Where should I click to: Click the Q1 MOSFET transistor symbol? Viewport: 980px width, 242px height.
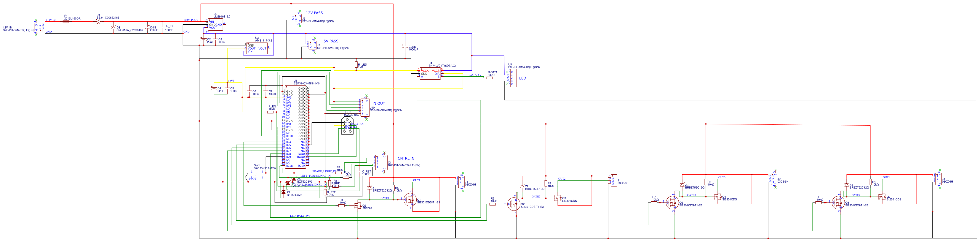[x=410, y=200]
